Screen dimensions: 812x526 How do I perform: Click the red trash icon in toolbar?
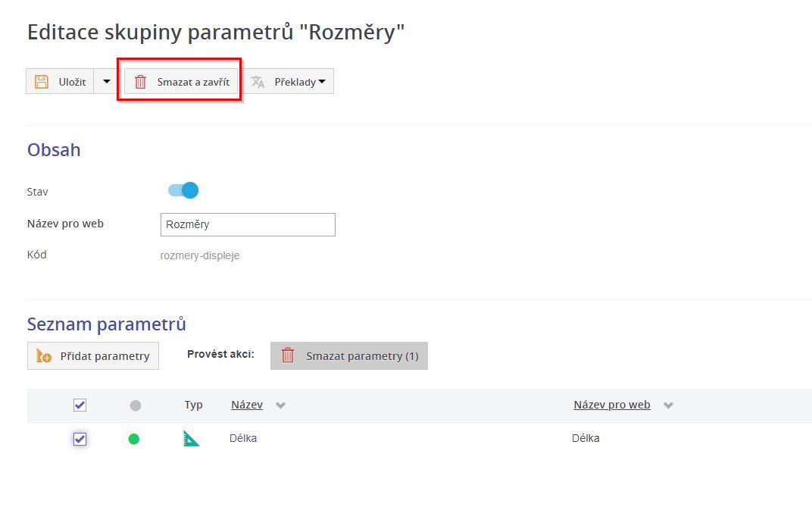[x=140, y=82]
